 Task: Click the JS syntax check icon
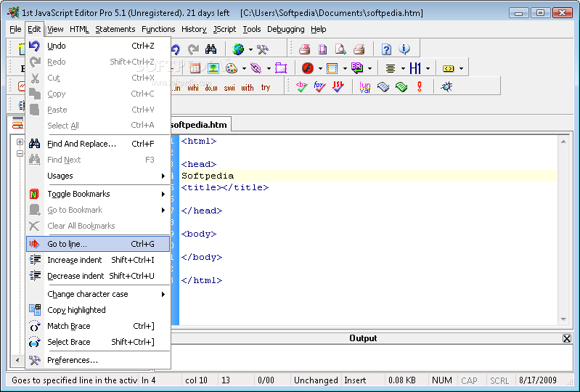[338, 87]
